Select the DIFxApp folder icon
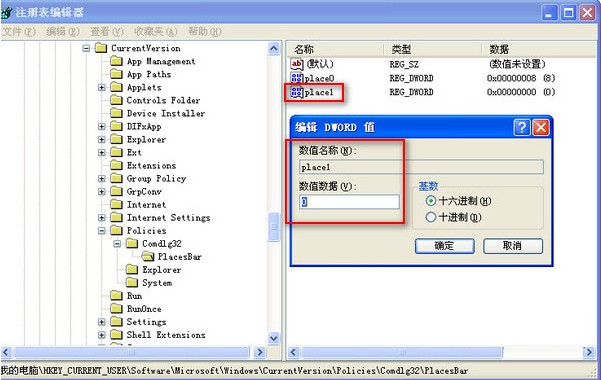Screen dimensions: 601x380 point(116,126)
